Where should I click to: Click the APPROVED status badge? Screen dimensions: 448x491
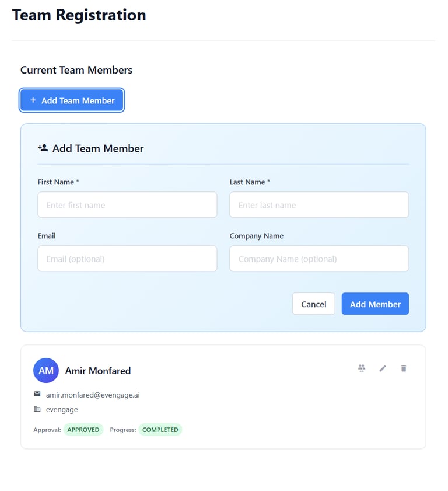pos(83,430)
